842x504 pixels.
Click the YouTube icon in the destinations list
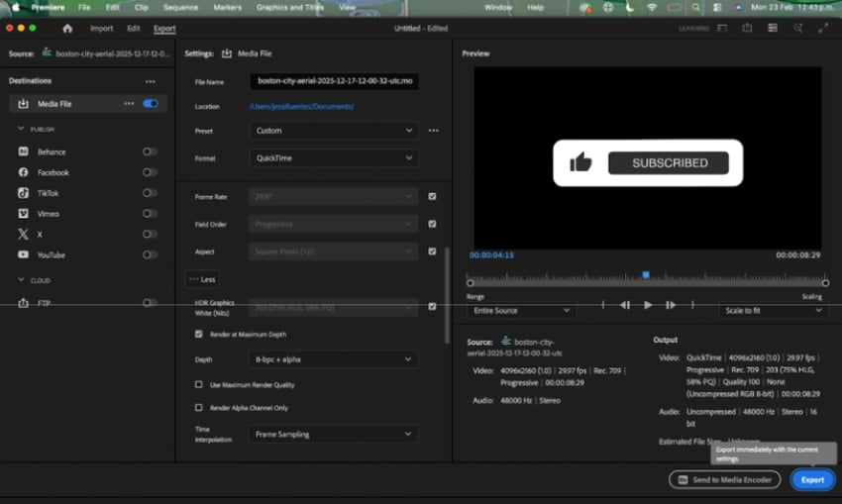coord(24,255)
